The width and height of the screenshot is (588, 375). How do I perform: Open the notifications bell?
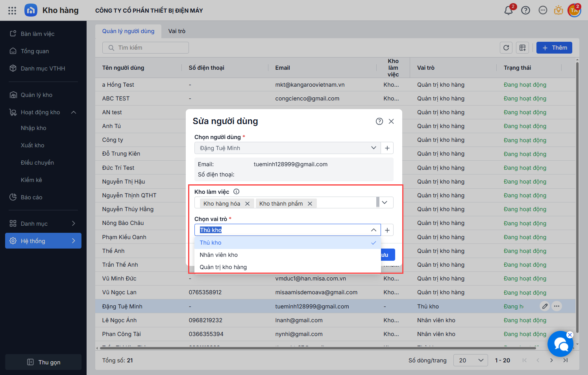click(x=508, y=11)
